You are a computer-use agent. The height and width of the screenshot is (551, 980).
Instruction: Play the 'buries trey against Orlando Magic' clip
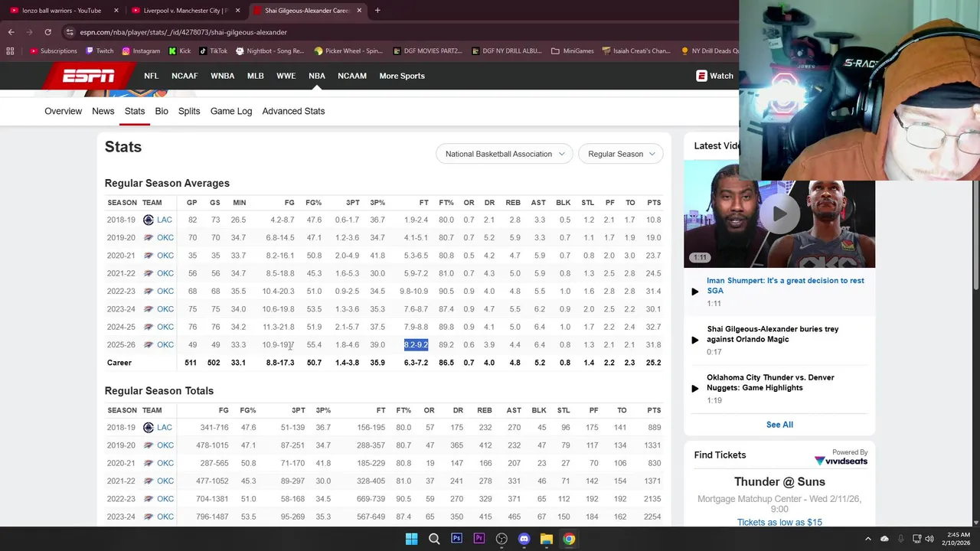point(695,340)
